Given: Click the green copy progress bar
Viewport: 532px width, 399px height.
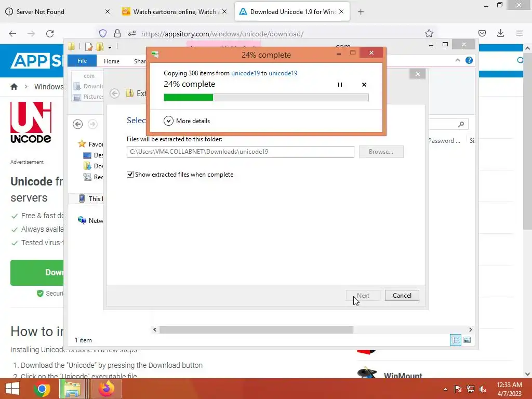Looking at the screenshot, I should 266,97.
